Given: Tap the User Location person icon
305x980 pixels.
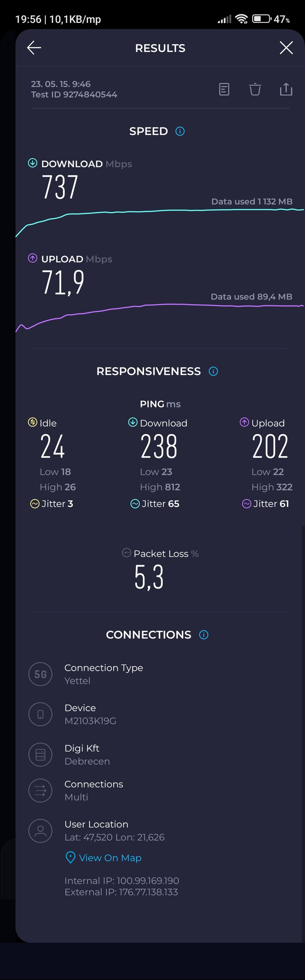Looking at the screenshot, I should (x=40, y=831).
